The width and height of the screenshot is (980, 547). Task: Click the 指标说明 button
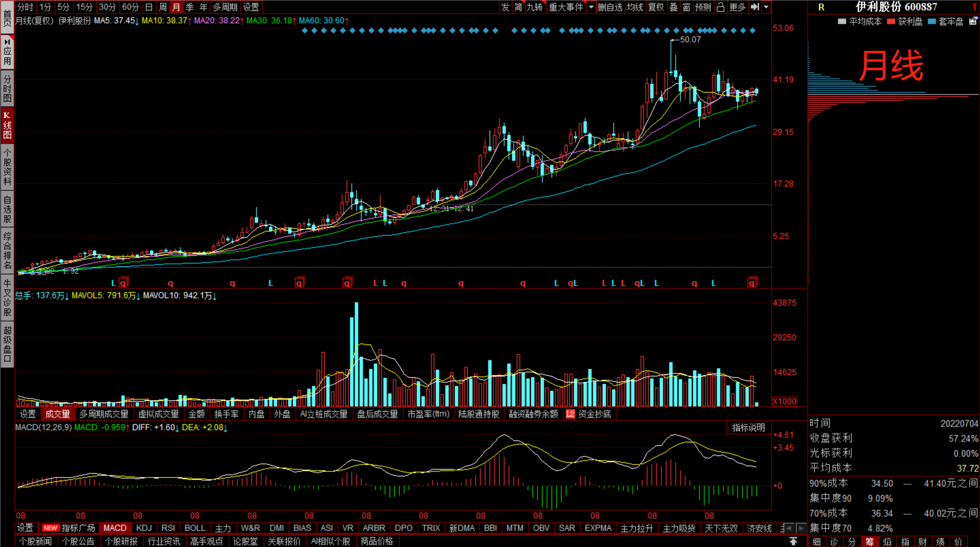tap(748, 427)
